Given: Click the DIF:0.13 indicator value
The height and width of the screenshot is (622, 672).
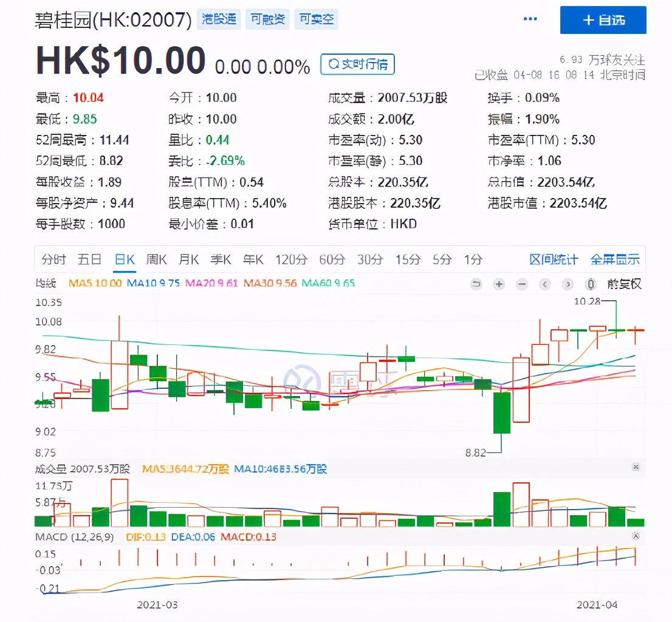Looking at the screenshot, I should click(x=146, y=537).
